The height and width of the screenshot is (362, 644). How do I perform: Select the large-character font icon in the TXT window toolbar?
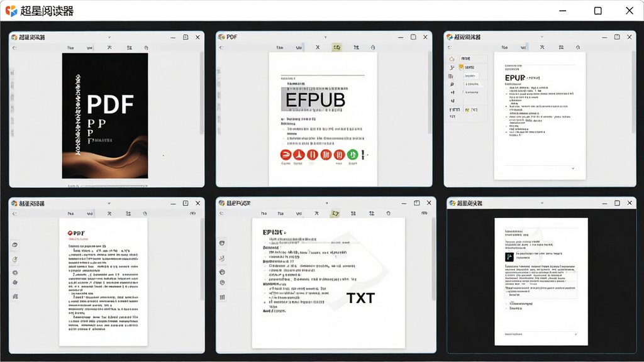pyautogui.click(x=317, y=214)
